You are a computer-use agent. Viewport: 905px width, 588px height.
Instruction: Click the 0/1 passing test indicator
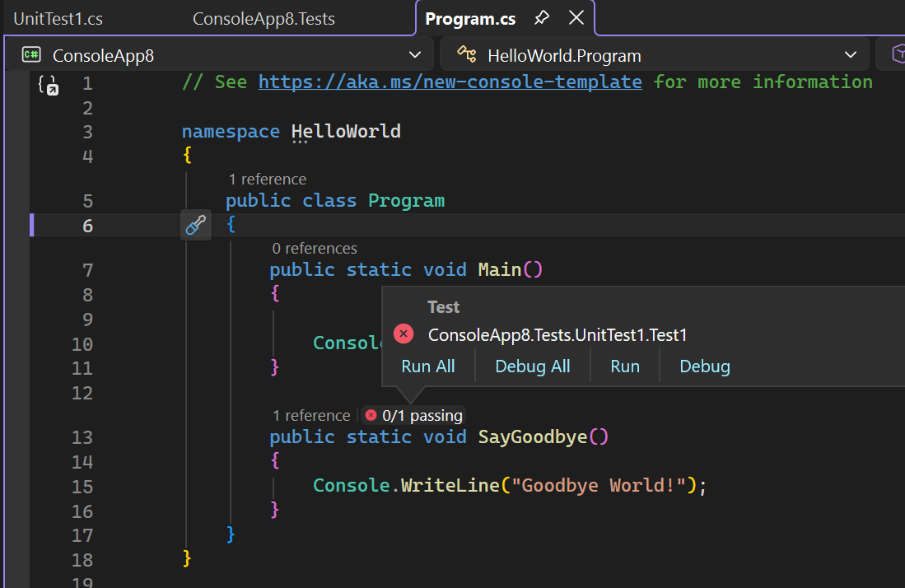[x=414, y=415]
